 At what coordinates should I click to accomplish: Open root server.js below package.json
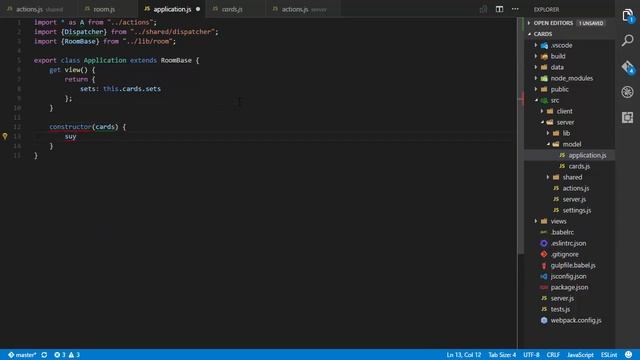click(x=562, y=298)
